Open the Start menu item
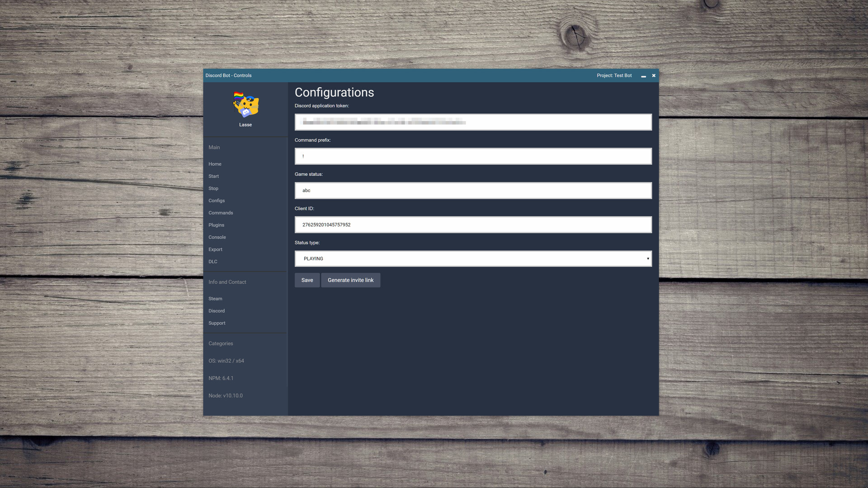The height and width of the screenshot is (488, 868). 213,176
